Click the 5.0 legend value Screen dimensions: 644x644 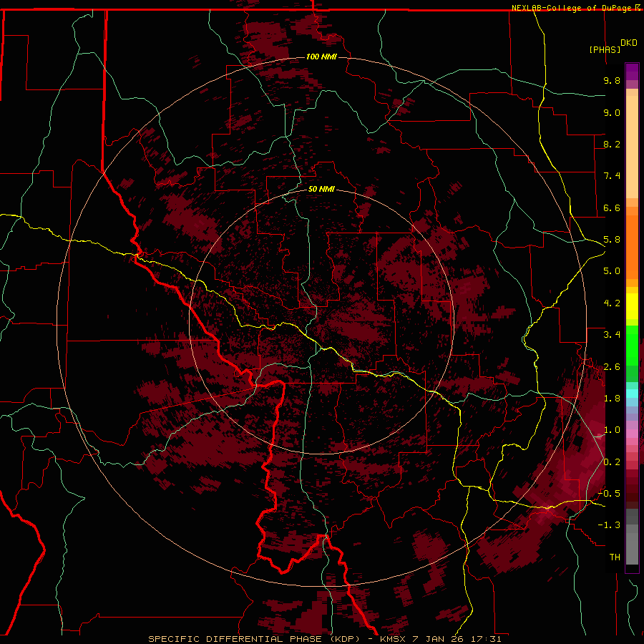pyautogui.click(x=612, y=271)
